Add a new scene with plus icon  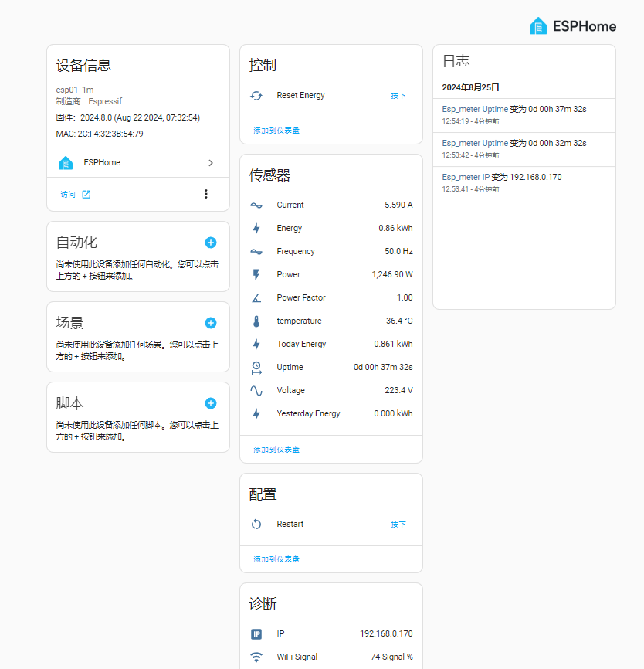(x=211, y=323)
